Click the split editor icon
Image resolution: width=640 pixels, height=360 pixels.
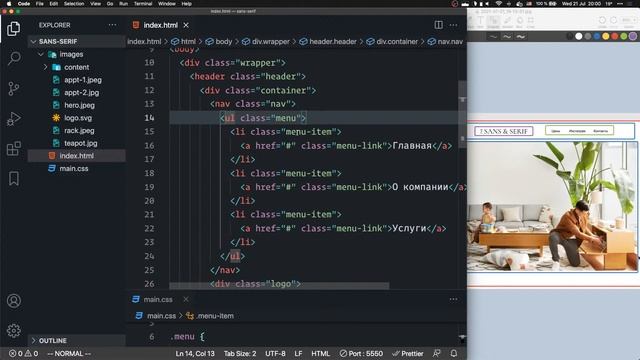(438, 25)
